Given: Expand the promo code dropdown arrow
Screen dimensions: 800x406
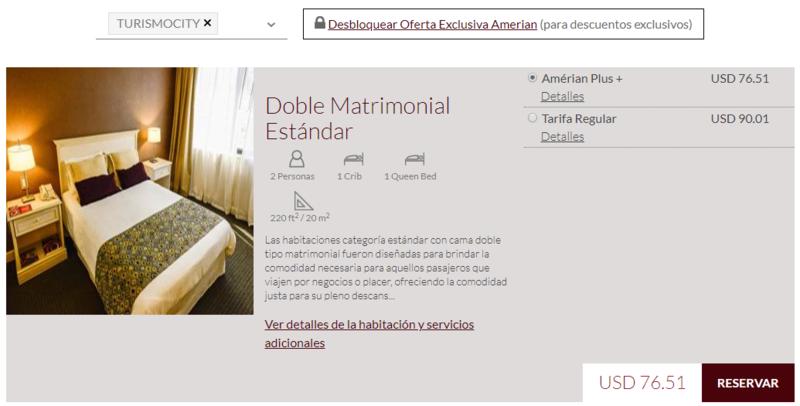Looking at the screenshot, I should click(x=271, y=24).
